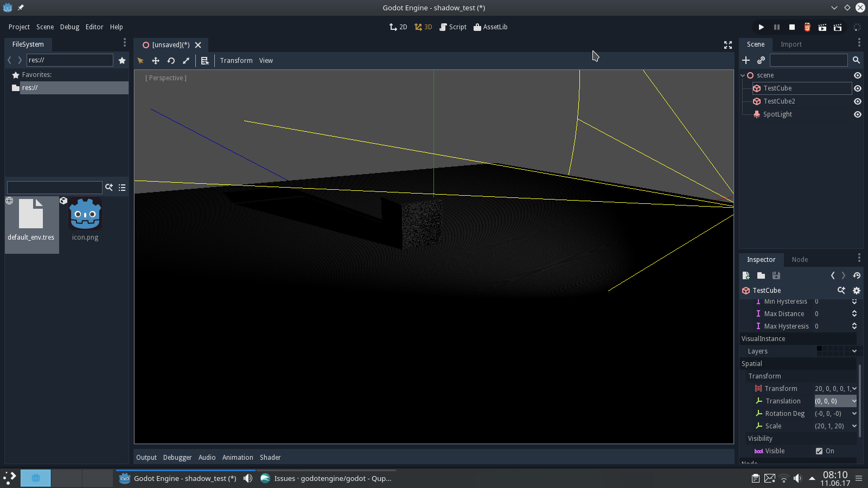
Task: Open node filter search in Scene panel
Action: (856, 60)
